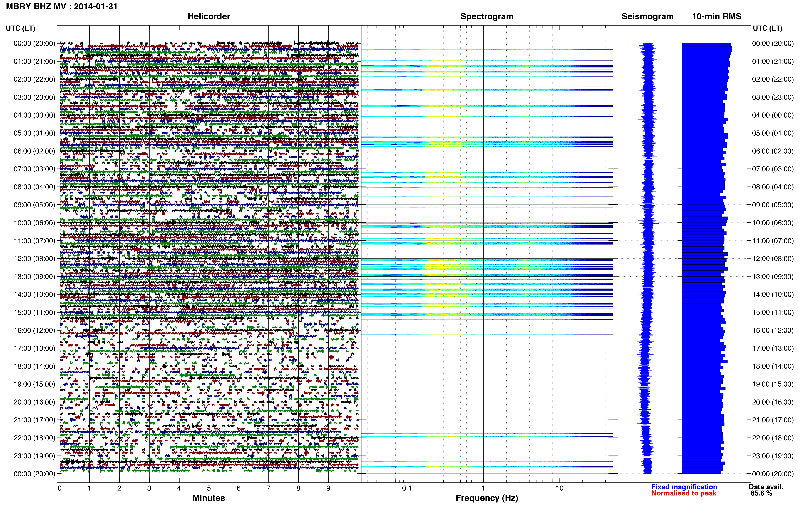Click helicorder minute tick label '9'
This screenshot has width=812, height=508.
[328, 488]
